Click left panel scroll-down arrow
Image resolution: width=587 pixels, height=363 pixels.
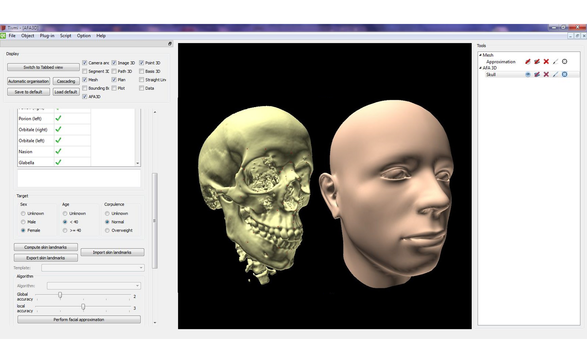click(x=155, y=322)
